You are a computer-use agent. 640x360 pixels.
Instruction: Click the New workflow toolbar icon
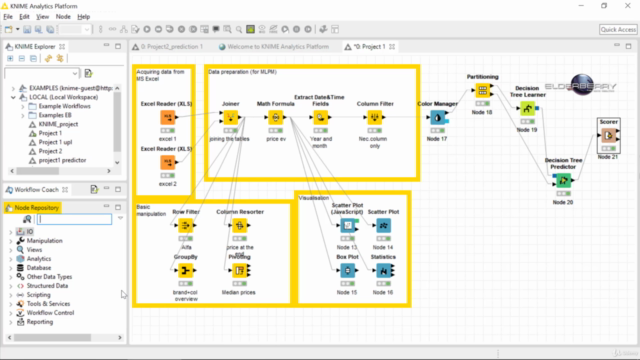click(x=9, y=29)
